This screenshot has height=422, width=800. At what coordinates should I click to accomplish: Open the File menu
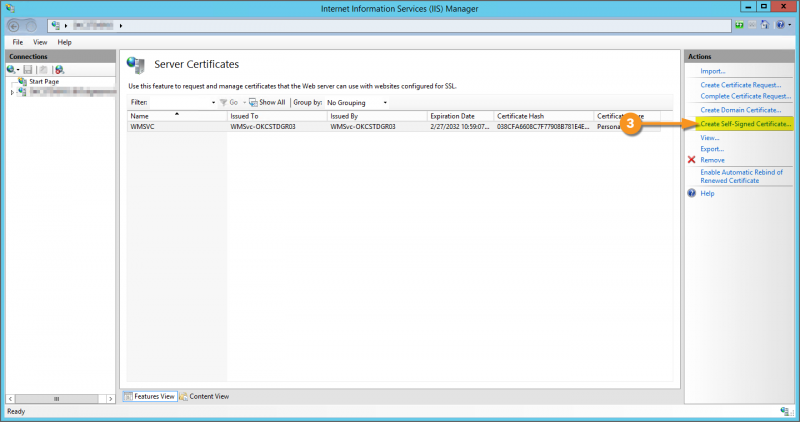[x=18, y=42]
